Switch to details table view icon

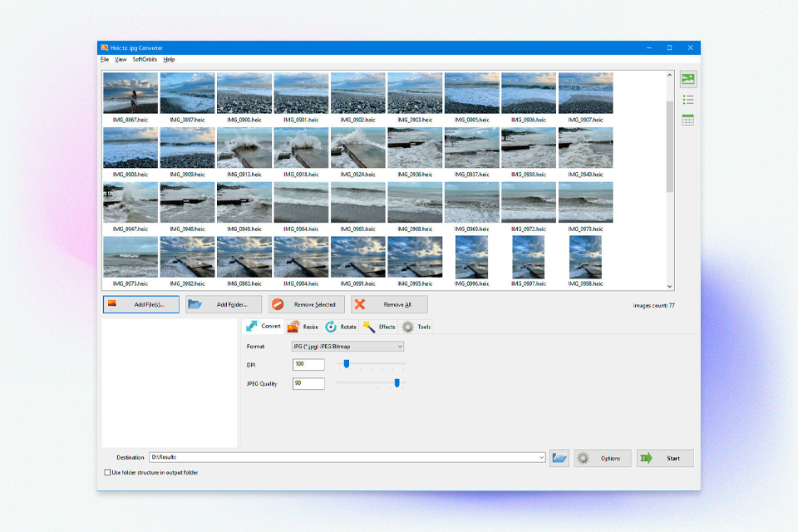click(688, 121)
